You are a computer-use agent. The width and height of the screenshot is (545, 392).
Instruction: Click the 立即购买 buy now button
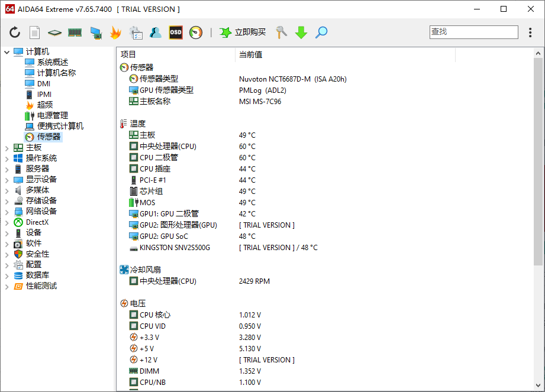coord(243,33)
